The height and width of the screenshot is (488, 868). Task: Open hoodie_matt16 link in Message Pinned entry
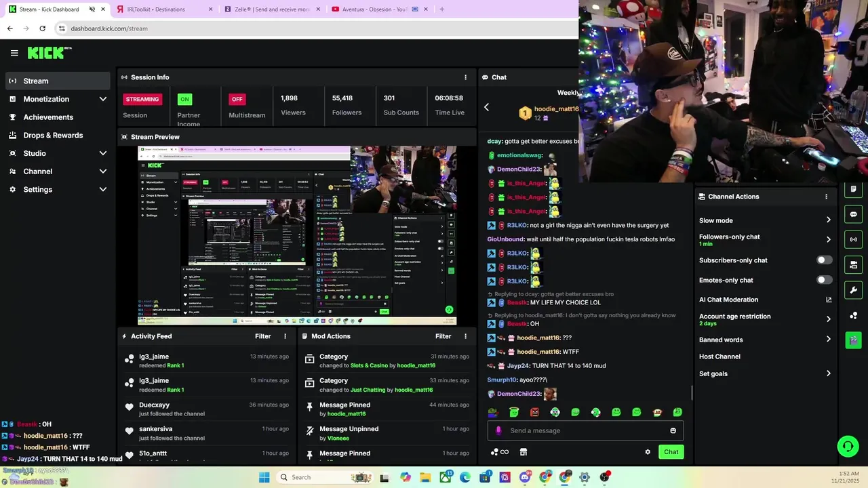(x=347, y=414)
